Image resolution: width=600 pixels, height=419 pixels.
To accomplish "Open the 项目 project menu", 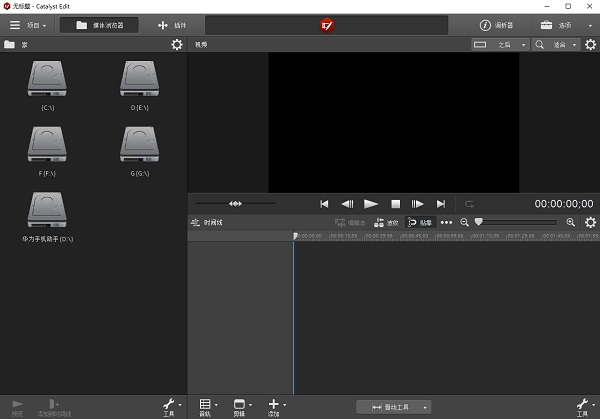I will pos(27,24).
